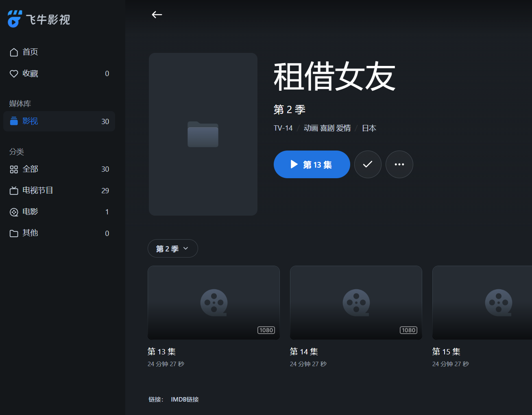Click the 电视节目 TV icon
The height and width of the screenshot is (415, 532).
(x=14, y=190)
